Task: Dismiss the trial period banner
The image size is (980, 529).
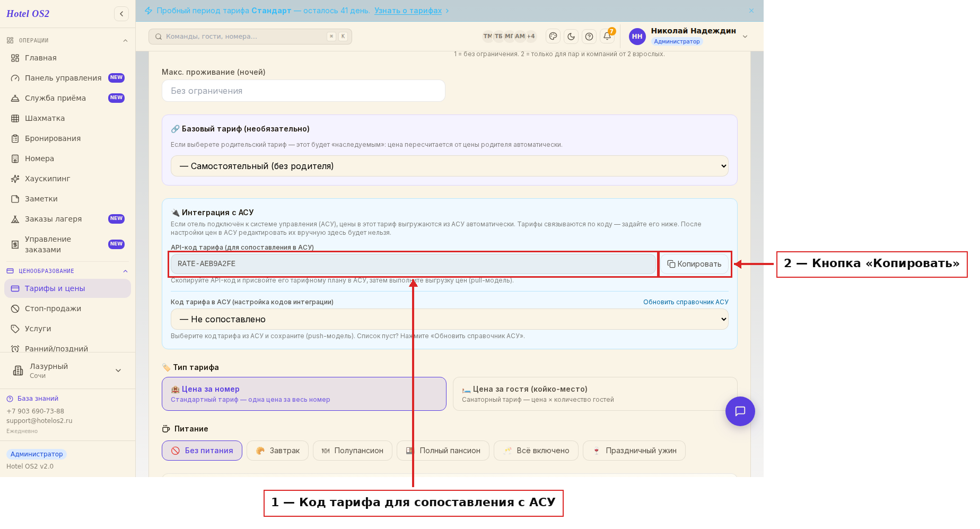Action: [751, 11]
